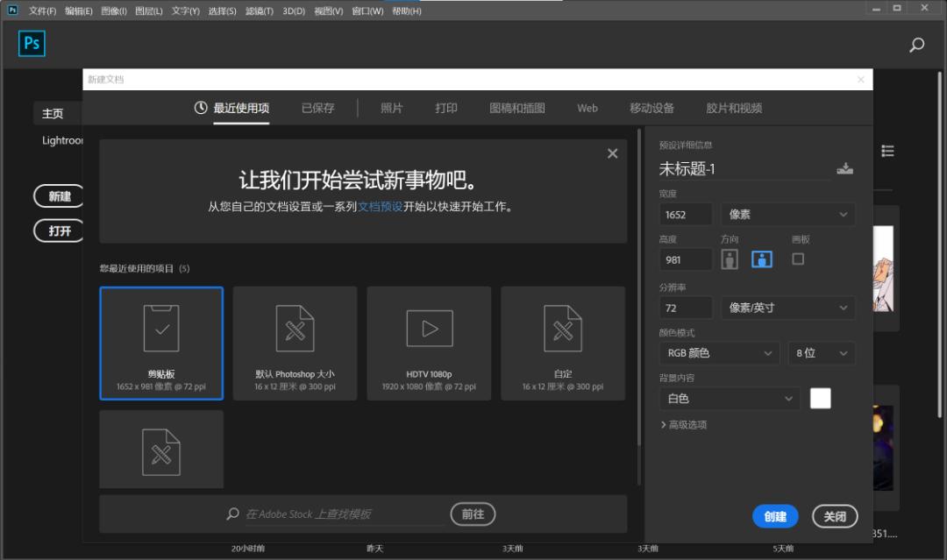Click the Photoshop logo icon
Screen dimensions: 947x560
[x=32, y=43]
